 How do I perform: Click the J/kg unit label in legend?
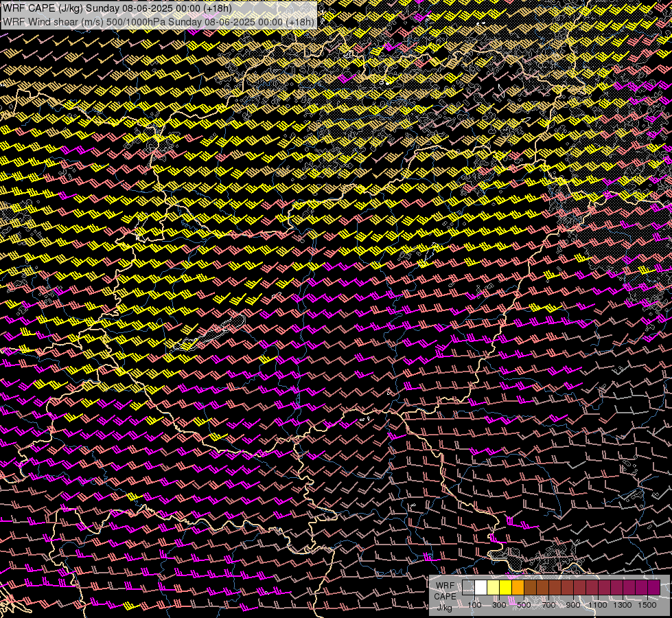[x=444, y=608]
